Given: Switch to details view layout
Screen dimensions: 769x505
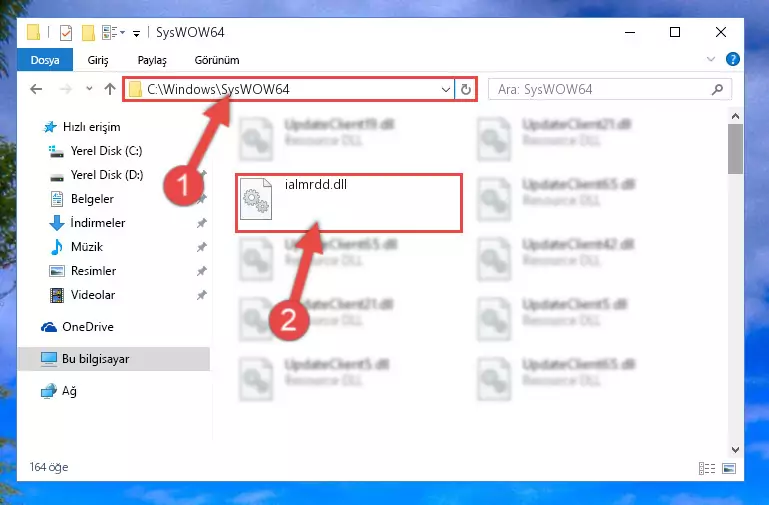Looking at the screenshot, I should [x=706, y=469].
